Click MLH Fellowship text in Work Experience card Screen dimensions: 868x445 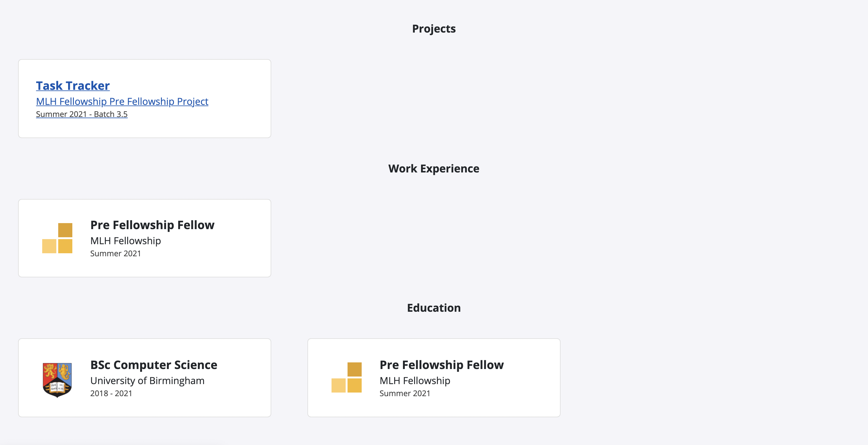tap(126, 241)
